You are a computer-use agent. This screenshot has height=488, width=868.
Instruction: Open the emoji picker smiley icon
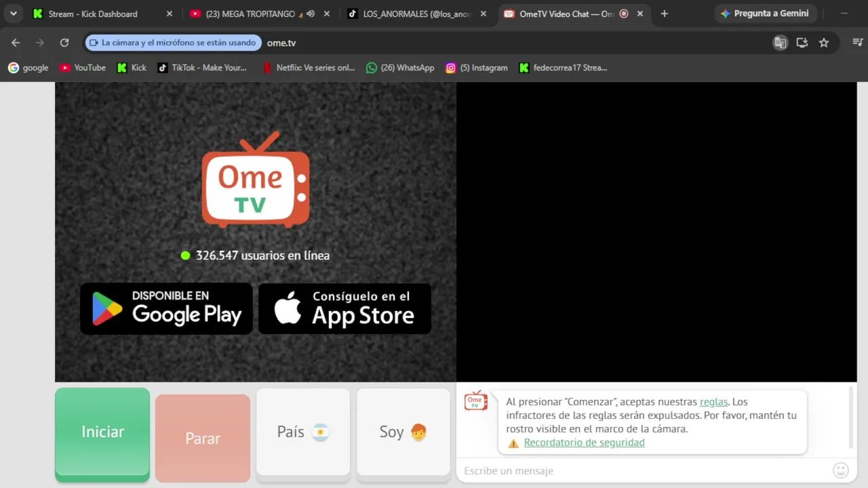pyautogui.click(x=841, y=470)
